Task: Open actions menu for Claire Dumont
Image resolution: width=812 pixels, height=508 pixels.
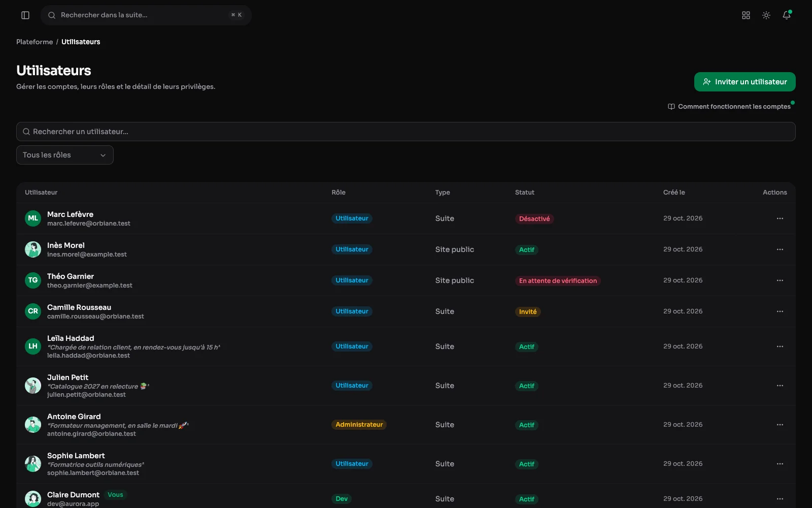Action: click(780, 499)
